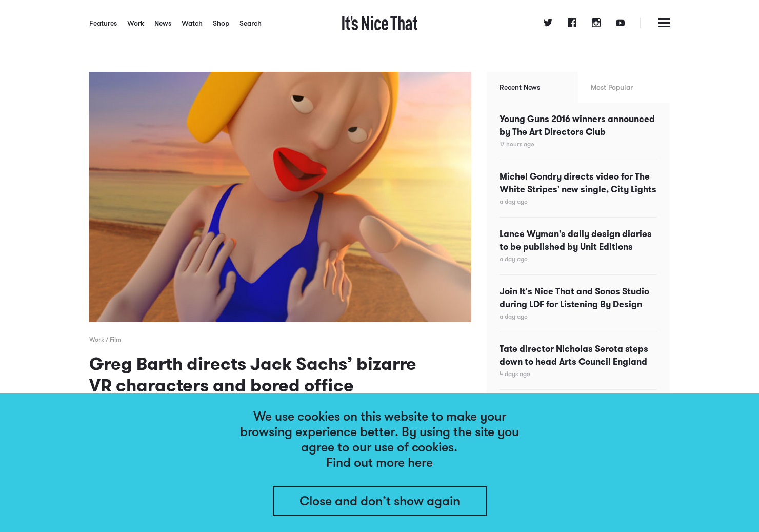Open Search from the navigation bar
The width and height of the screenshot is (759, 532).
[250, 23]
